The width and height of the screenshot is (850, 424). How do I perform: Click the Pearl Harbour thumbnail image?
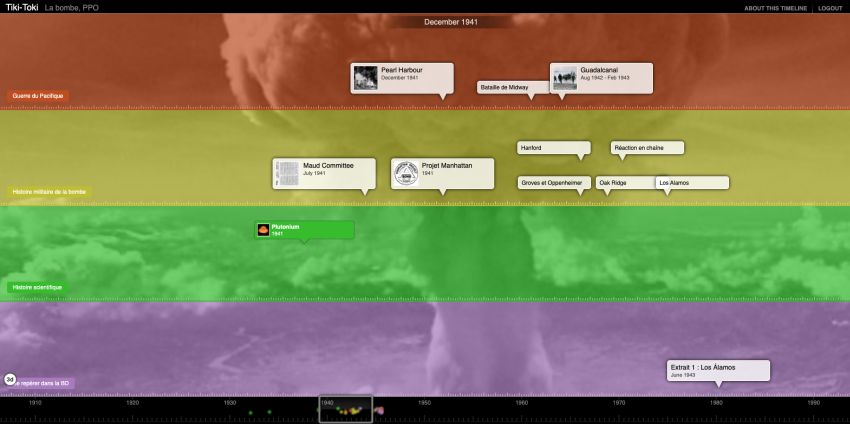coord(365,78)
